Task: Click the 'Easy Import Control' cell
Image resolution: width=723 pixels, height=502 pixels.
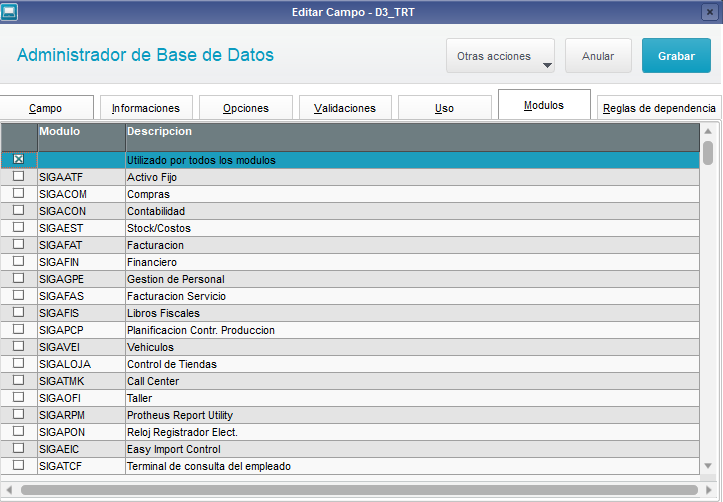Action: pos(413,449)
